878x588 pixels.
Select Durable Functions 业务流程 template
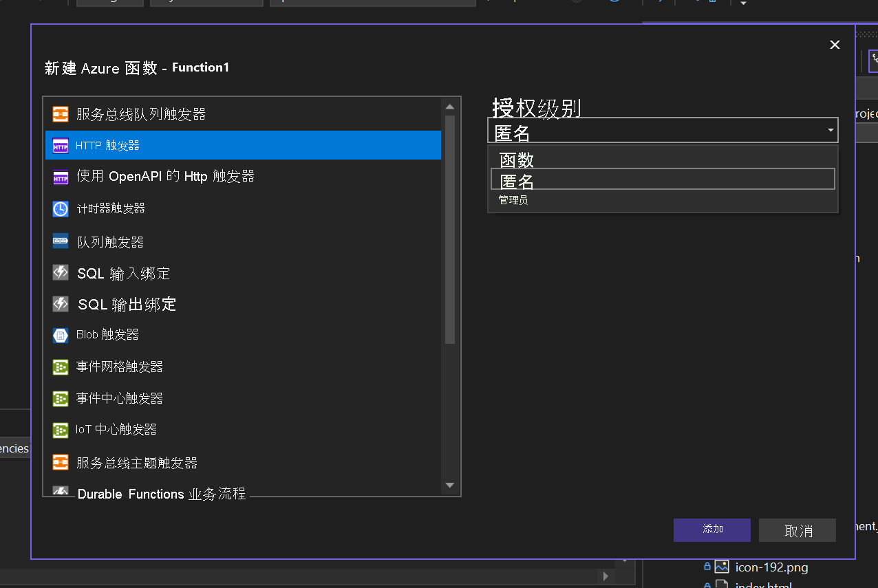pos(243,489)
